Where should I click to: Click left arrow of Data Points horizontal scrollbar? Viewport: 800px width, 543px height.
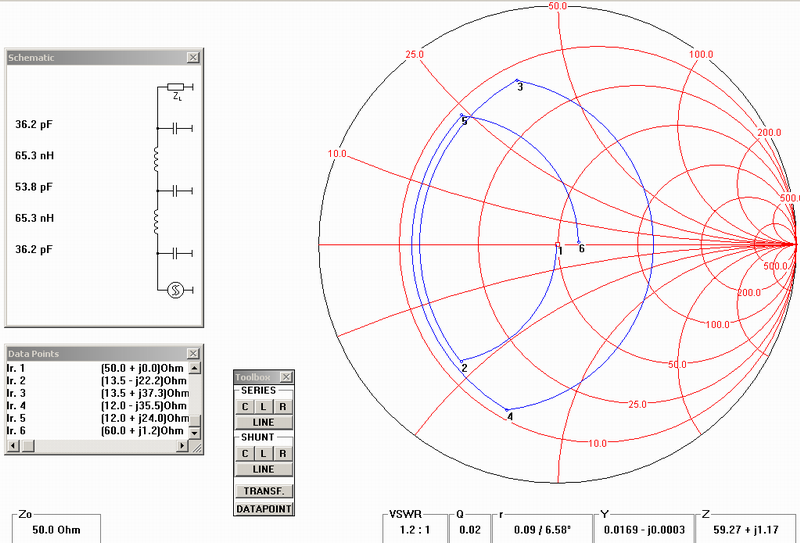click(13, 446)
